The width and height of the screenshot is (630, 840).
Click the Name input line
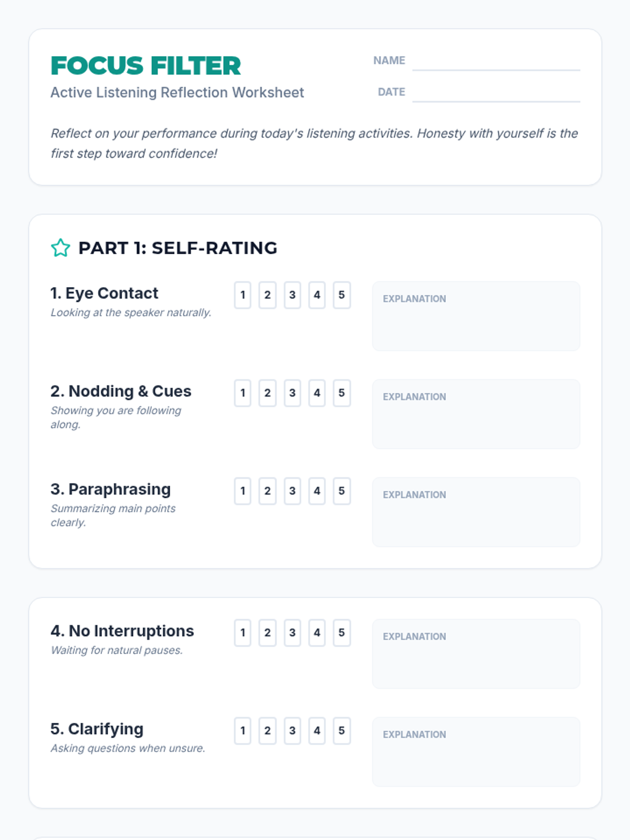coord(496,61)
